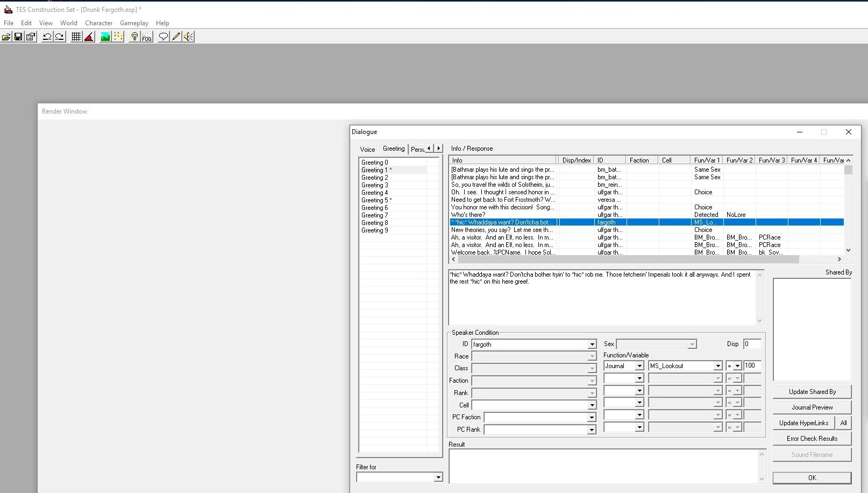Click the Redo toolbar icon
This screenshot has width=868, height=493.
coord(60,37)
